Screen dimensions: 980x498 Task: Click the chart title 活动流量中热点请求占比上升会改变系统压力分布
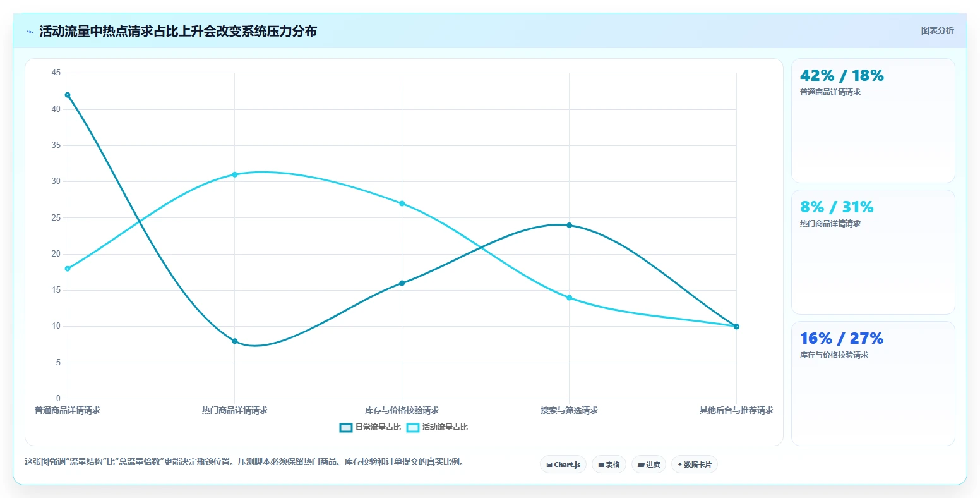[178, 32]
